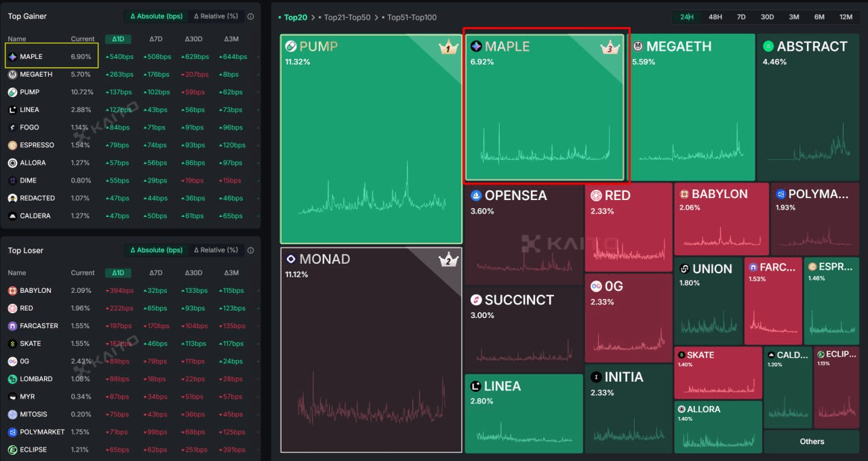The image size is (868, 461).
Task: Open the LINEA treemap tile
Action: (524, 413)
